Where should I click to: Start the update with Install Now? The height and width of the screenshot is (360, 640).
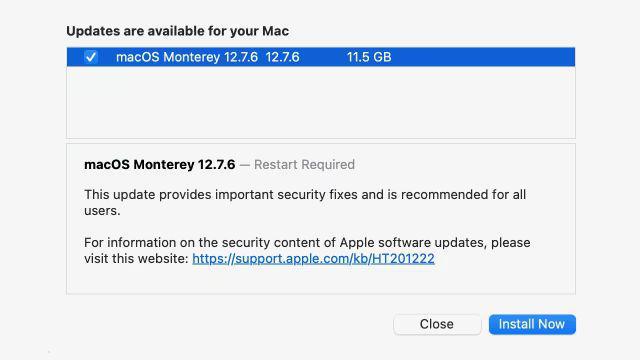point(532,324)
